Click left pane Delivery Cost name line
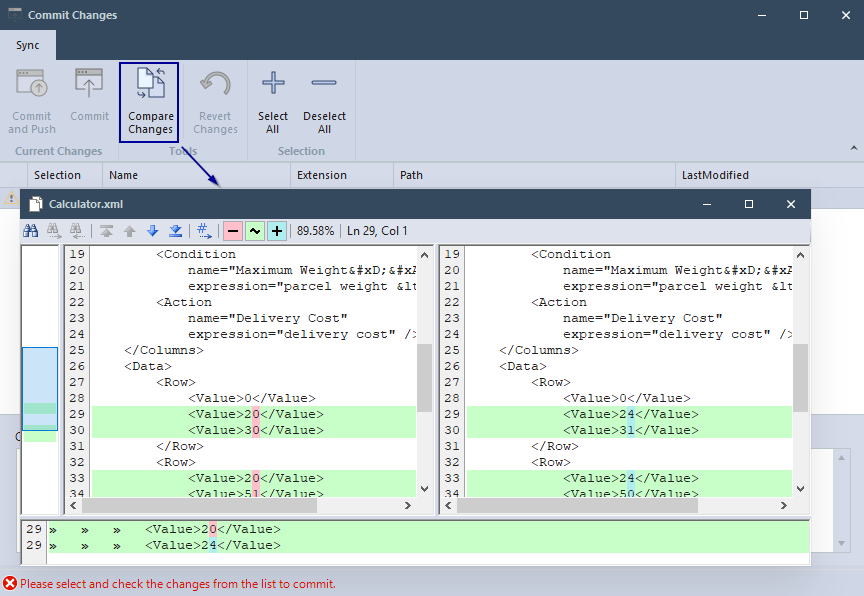The width and height of the screenshot is (864, 596). tap(267, 318)
